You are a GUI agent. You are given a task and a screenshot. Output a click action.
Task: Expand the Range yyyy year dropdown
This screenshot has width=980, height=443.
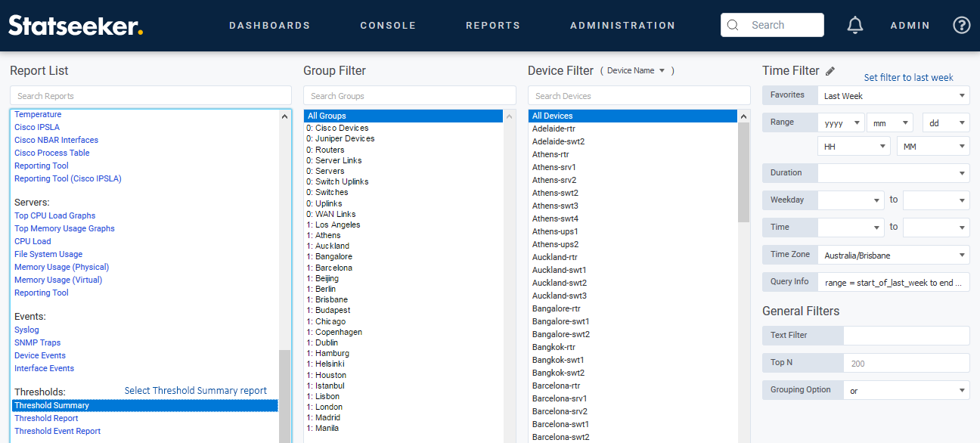(x=841, y=122)
